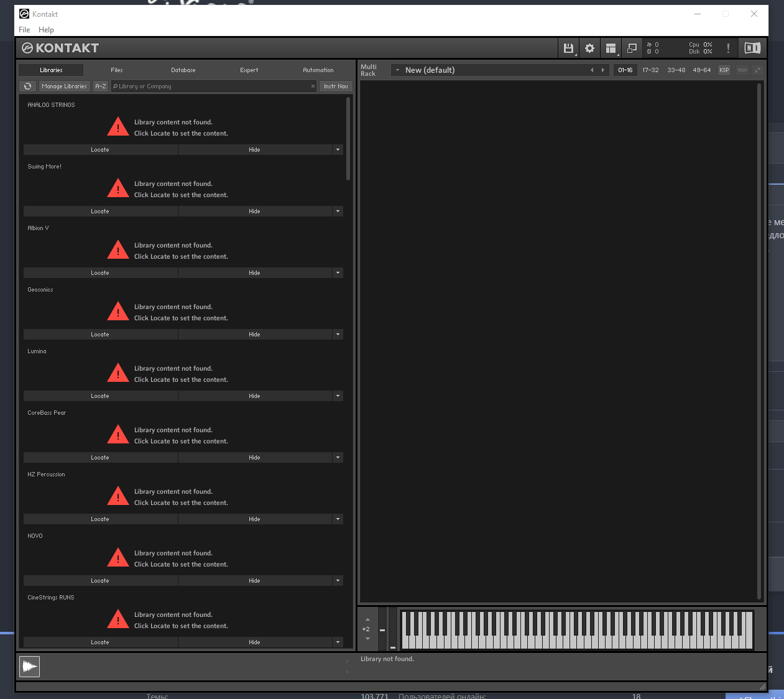Open HZ Percussion options dropdown arrow

click(x=338, y=519)
